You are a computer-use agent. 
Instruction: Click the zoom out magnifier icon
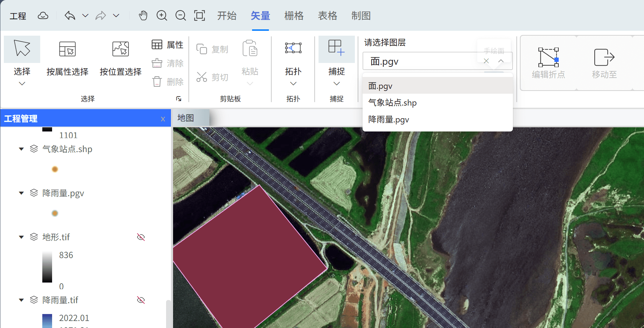click(180, 16)
